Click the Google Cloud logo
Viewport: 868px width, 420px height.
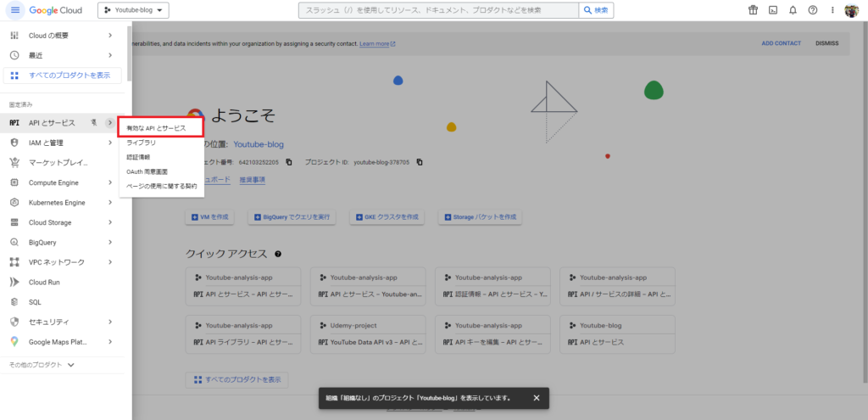(55, 10)
